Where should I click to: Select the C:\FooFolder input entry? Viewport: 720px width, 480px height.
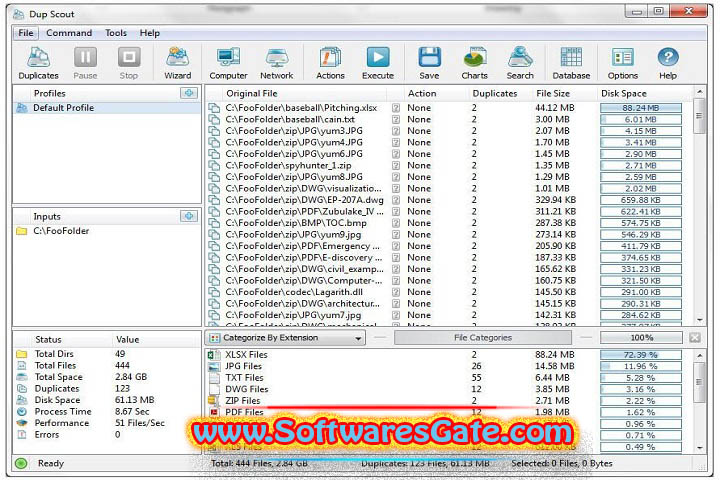pos(107,231)
